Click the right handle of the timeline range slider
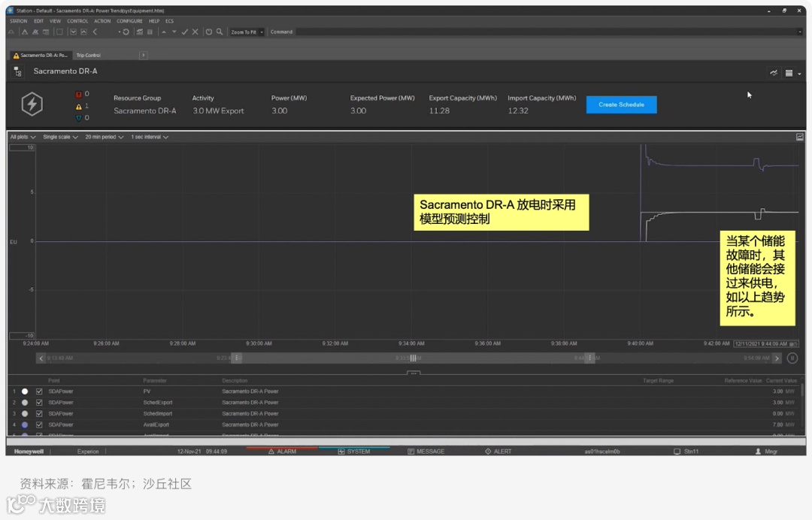This screenshot has width=812, height=520. click(x=589, y=358)
